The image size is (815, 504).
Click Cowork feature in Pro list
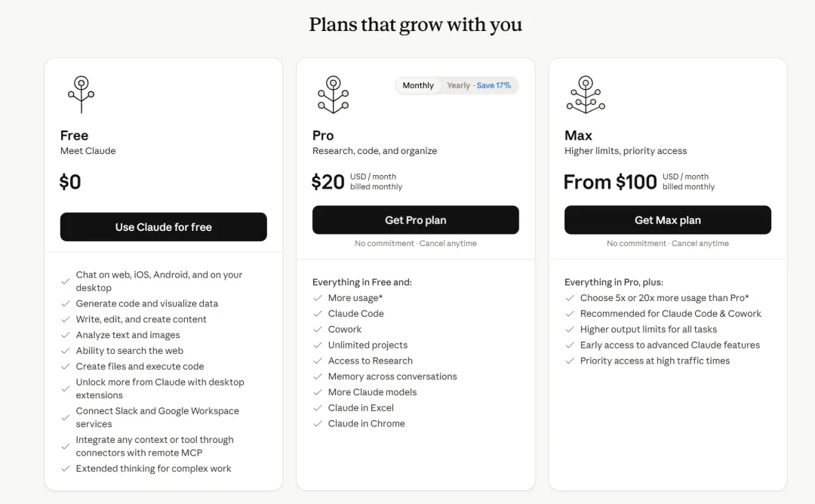tap(345, 330)
